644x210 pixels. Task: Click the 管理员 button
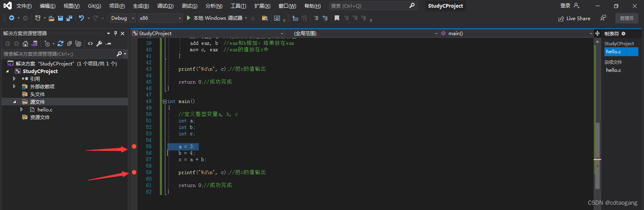coord(627,18)
